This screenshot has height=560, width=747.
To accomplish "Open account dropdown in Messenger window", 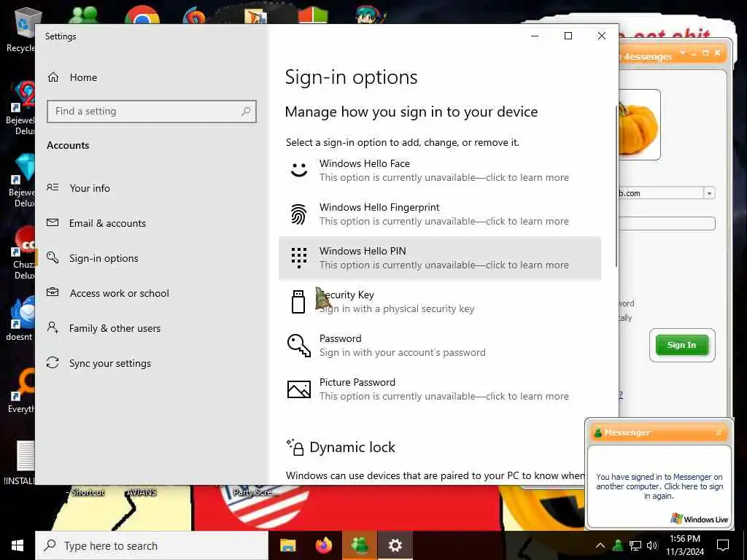I will tap(709, 193).
